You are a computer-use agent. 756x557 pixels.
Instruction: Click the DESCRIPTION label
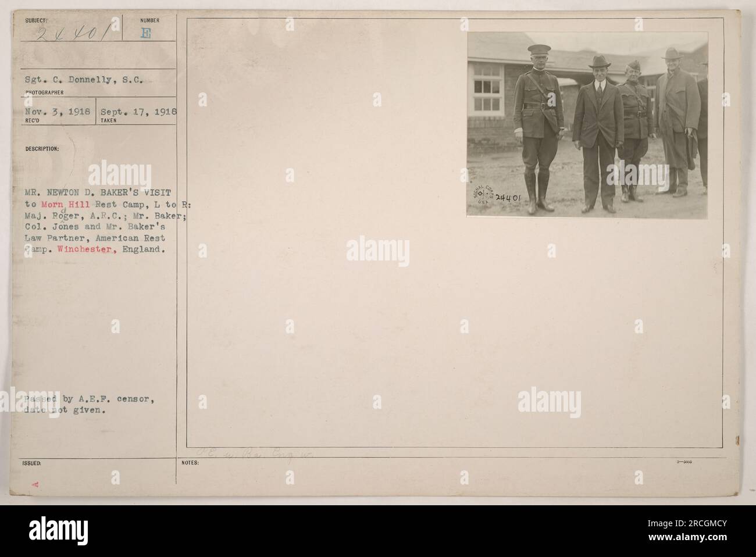click(x=42, y=149)
